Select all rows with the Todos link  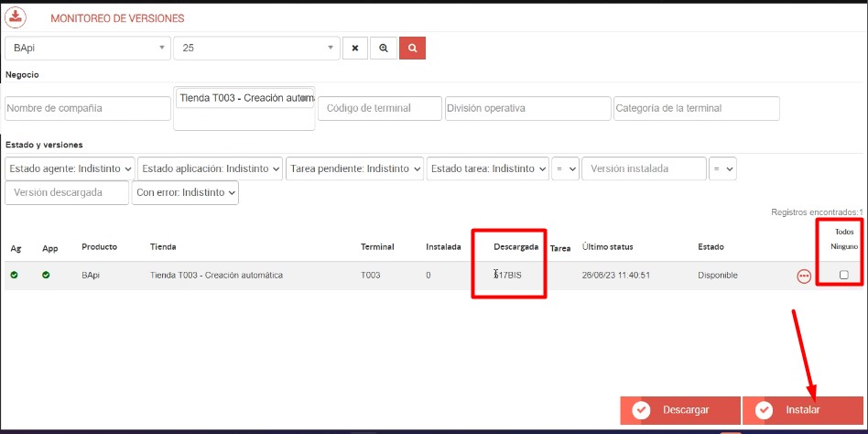(843, 232)
